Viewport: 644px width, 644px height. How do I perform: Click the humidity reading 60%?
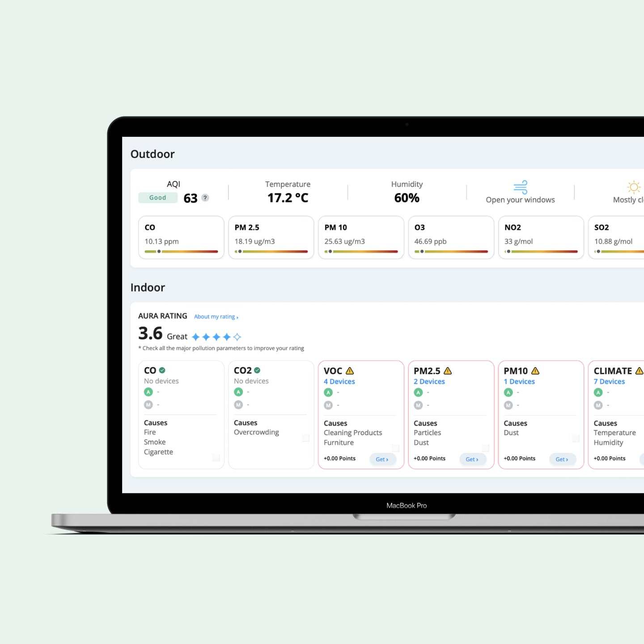pos(407,198)
